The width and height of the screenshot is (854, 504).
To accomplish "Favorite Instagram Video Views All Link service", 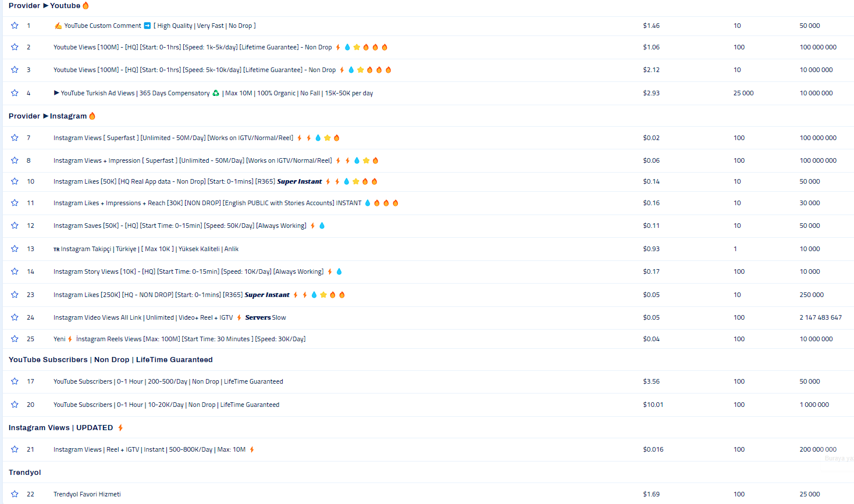I will coord(15,317).
